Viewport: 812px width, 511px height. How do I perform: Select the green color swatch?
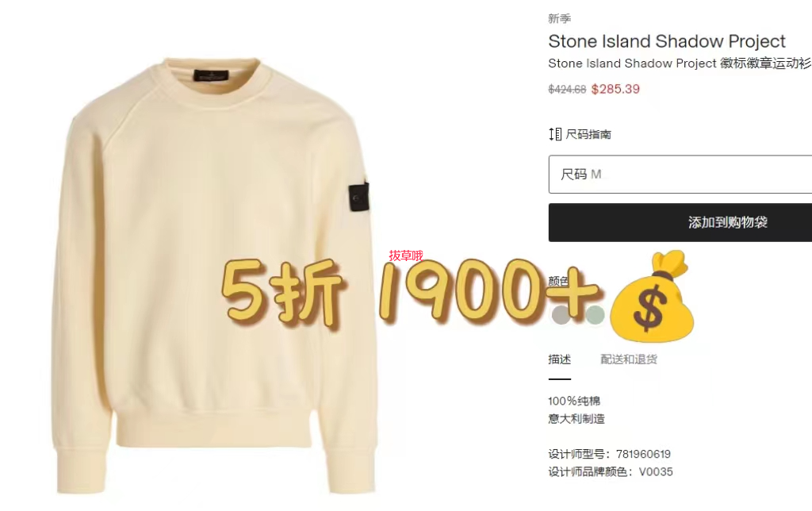pyautogui.click(x=595, y=314)
